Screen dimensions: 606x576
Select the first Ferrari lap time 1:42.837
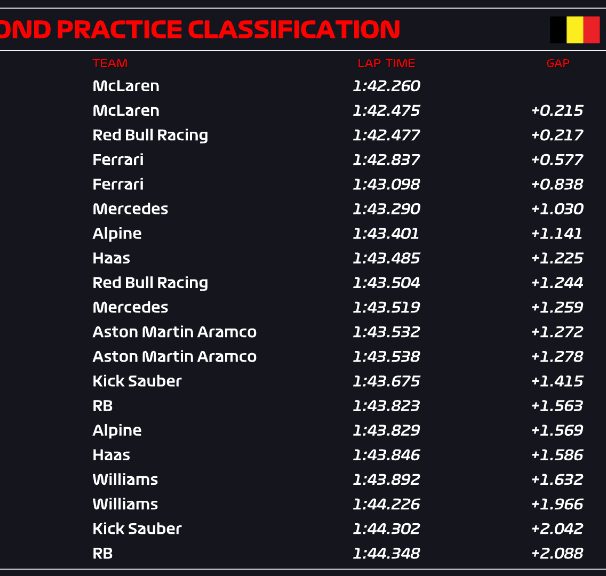coord(386,160)
